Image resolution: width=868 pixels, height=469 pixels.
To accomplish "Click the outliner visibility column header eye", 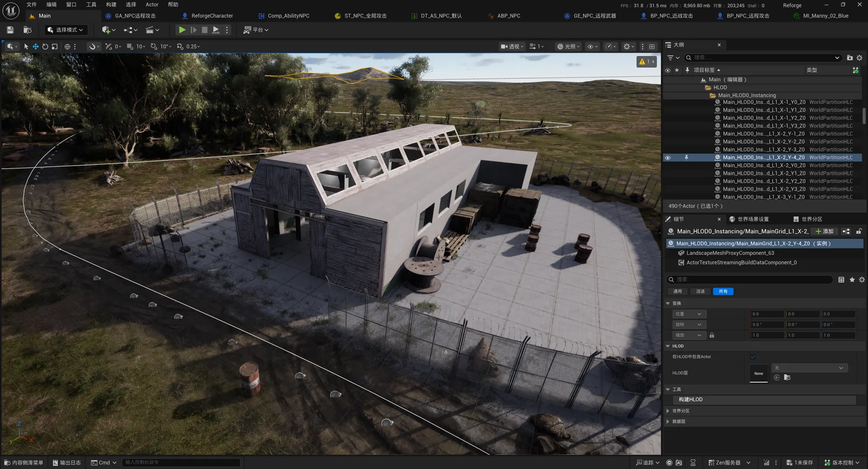I will point(668,70).
